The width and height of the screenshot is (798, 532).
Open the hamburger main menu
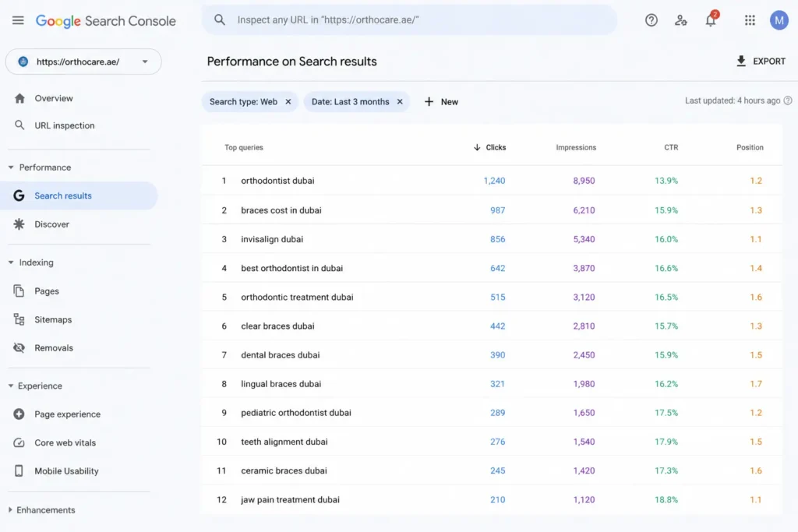[18, 20]
